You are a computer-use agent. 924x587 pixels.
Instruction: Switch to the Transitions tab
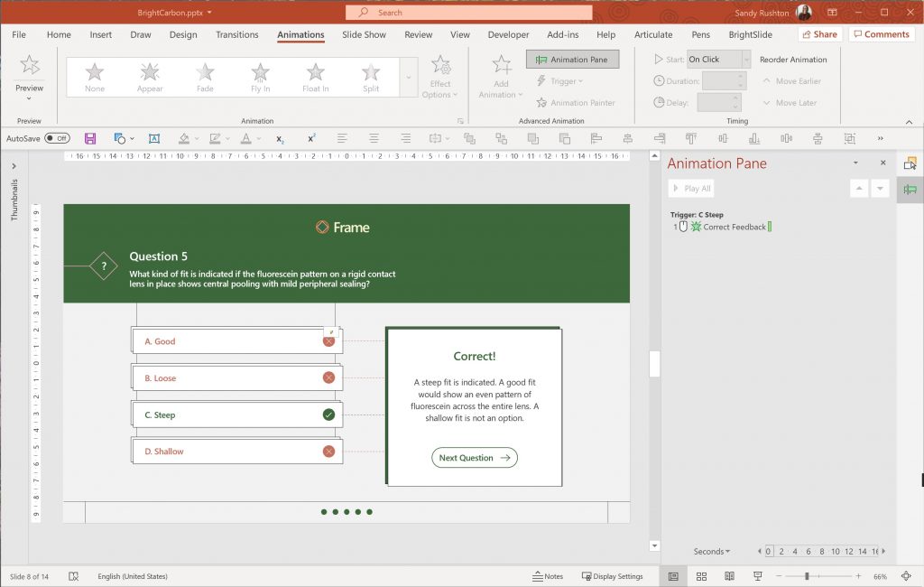tap(236, 34)
